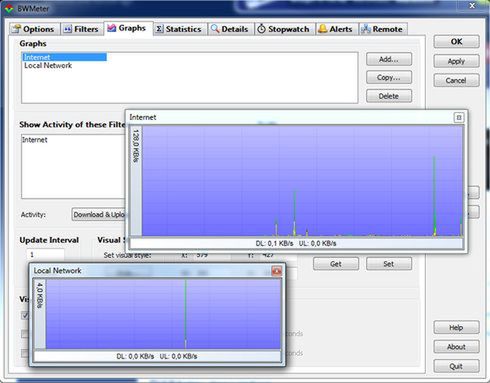Viewport: 490px width, 383px height.
Task: Delete the selected graph
Action: (x=389, y=96)
